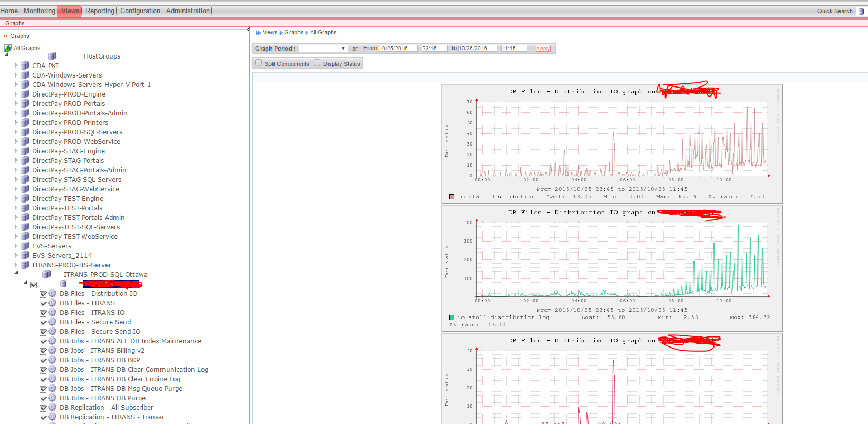Click the DirectPay-PROD-Engine hostgroup icon

25,94
